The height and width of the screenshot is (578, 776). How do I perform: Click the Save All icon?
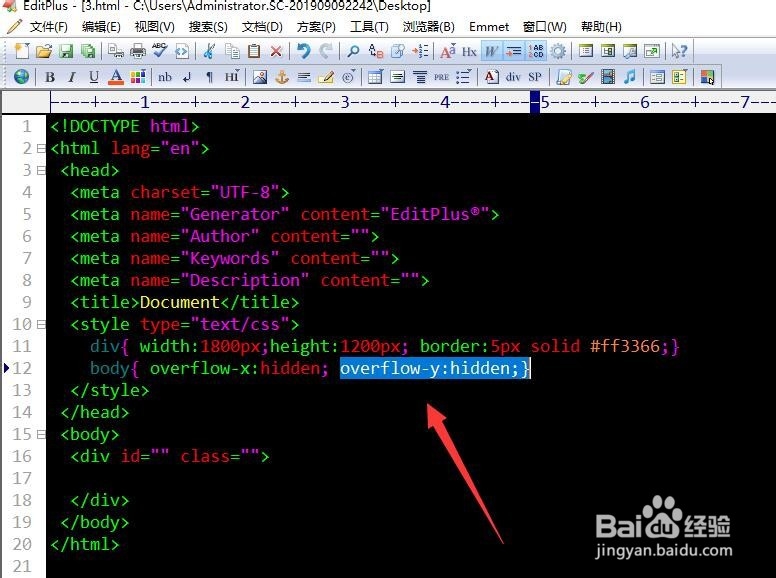click(x=88, y=51)
